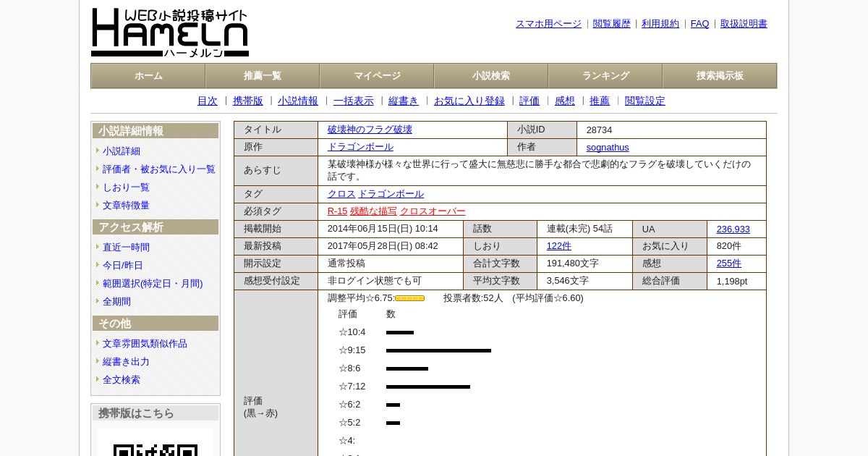Select novel ID value 28734
This screenshot has height=456, width=868.
pos(599,130)
